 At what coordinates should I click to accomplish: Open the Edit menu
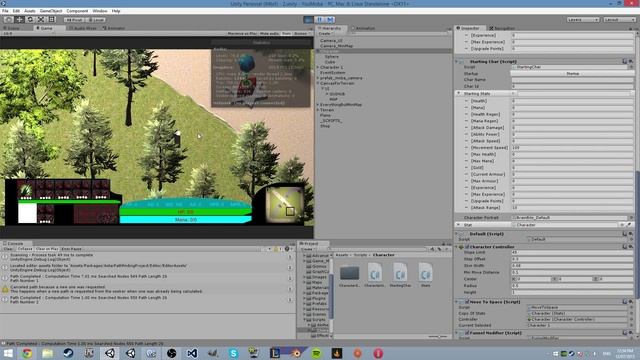click(16, 11)
